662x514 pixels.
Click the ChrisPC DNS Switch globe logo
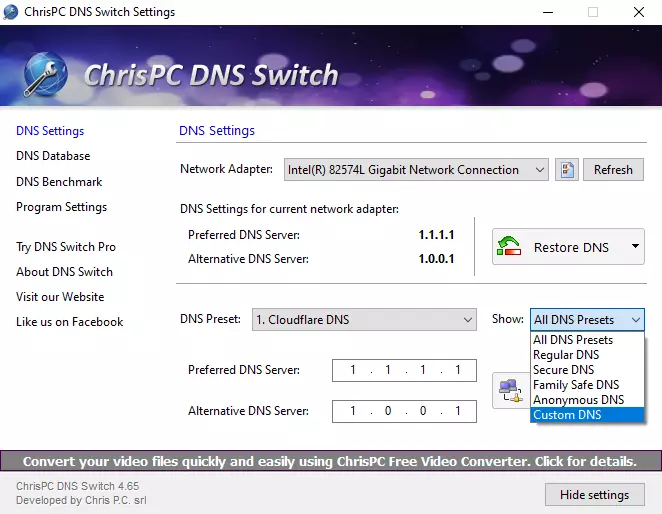[x=45, y=74]
